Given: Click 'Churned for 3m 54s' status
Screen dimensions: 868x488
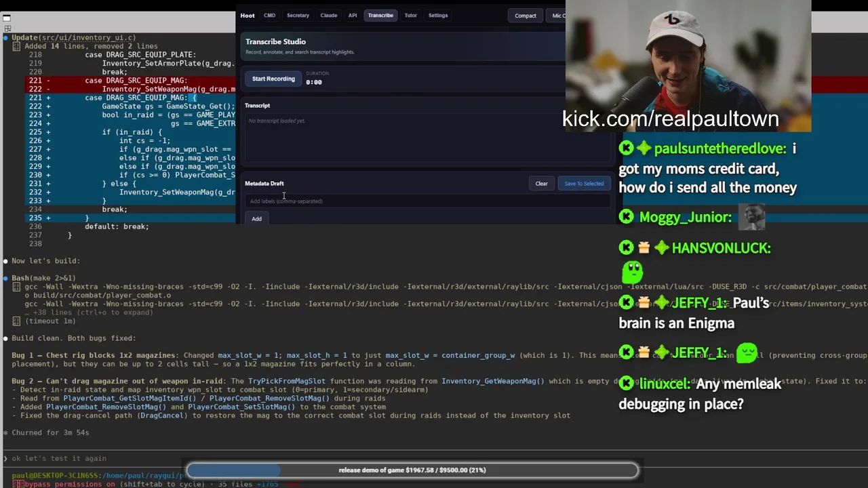Looking at the screenshot, I should coord(50,432).
